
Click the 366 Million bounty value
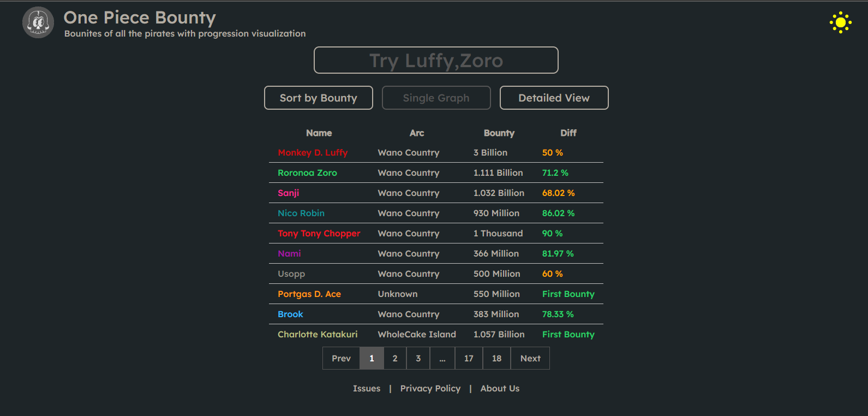496,254
